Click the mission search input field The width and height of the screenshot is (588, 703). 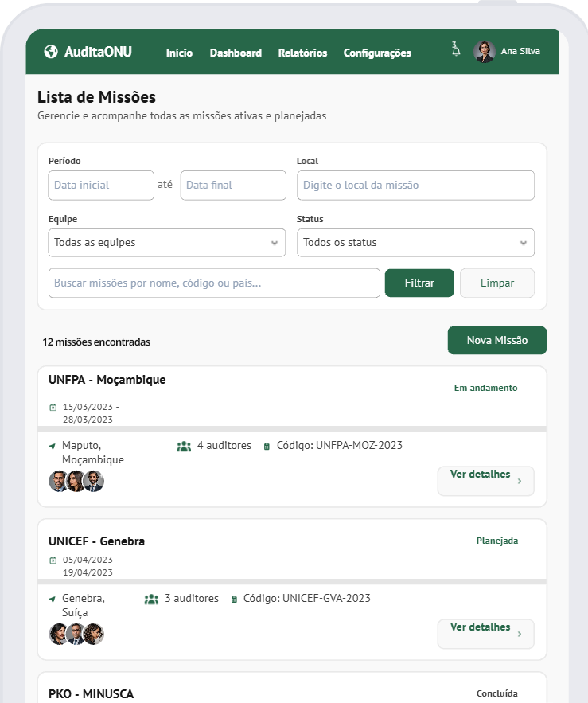[x=214, y=283]
